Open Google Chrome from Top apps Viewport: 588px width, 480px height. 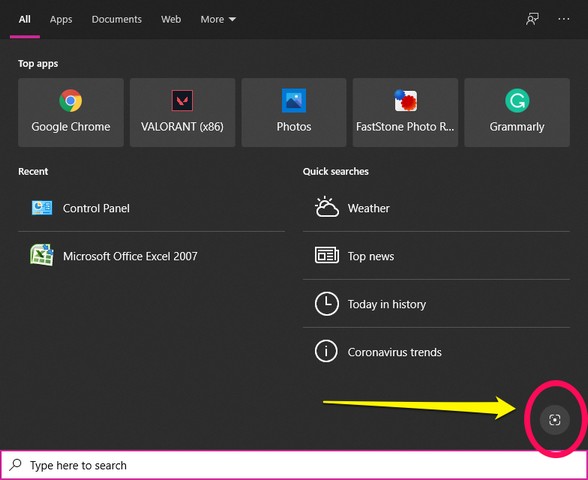coord(70,112)
